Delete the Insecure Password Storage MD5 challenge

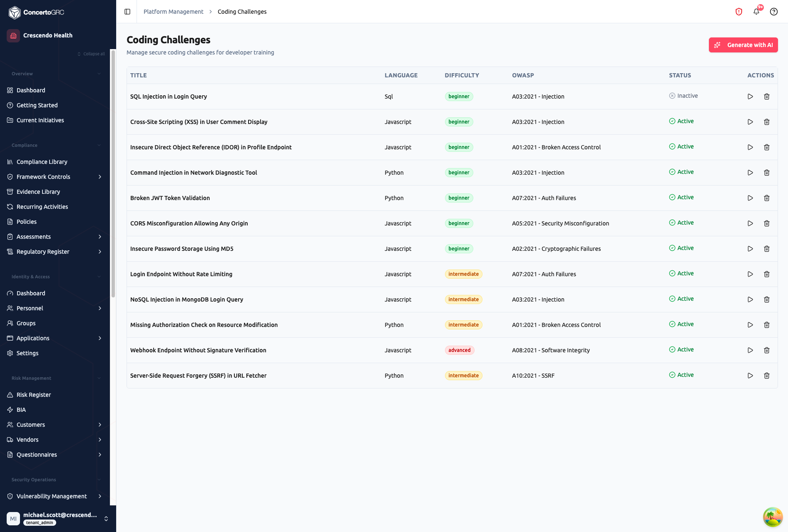[x=767, y=249]
